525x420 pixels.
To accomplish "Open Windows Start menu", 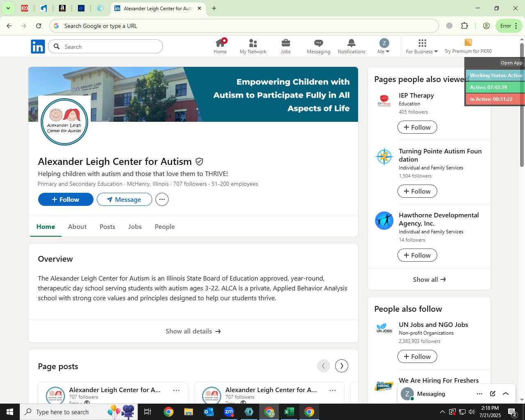I will [10, 412].
